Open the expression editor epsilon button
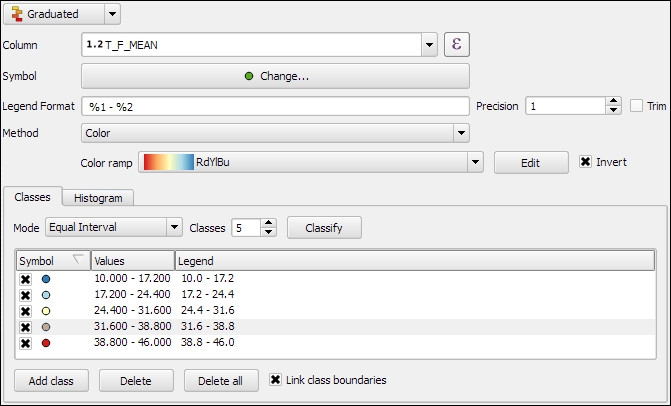Image resolution: width=671 pixels, height=406 pixels. [x=457, y=44]
